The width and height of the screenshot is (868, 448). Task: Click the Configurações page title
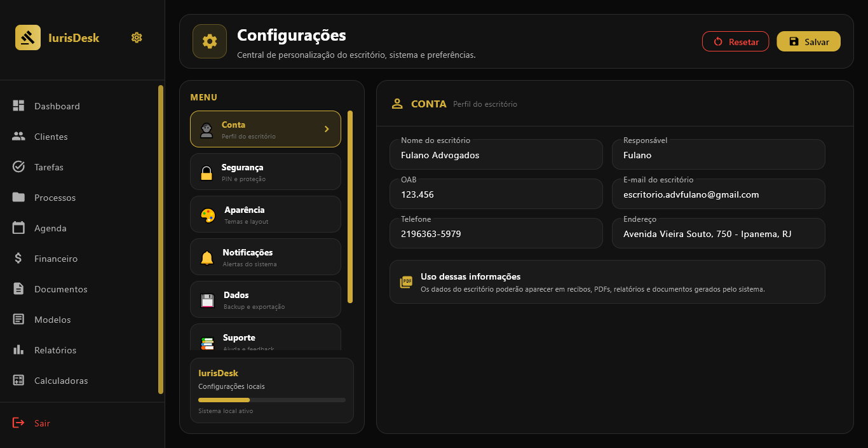coord(292,35)
